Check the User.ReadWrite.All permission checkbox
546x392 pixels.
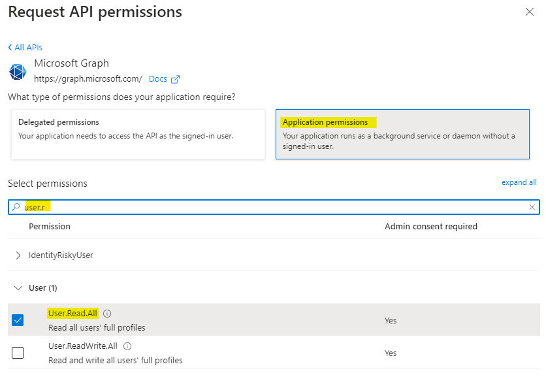18,353
